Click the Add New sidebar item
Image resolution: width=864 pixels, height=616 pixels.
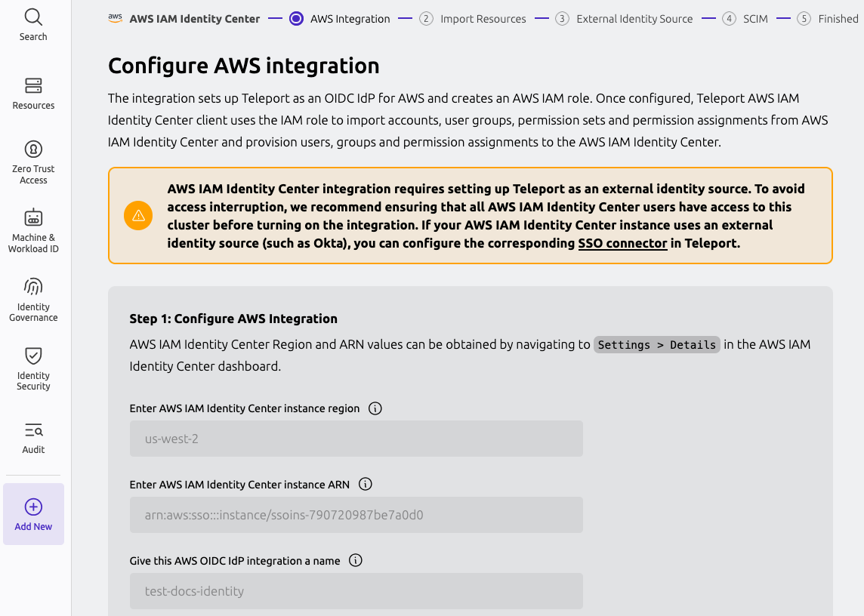coord(33,513)
